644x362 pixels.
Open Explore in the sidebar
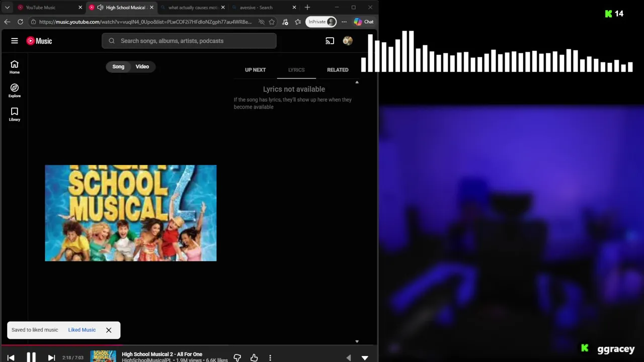pyautogui.click(x=15, y=90)
